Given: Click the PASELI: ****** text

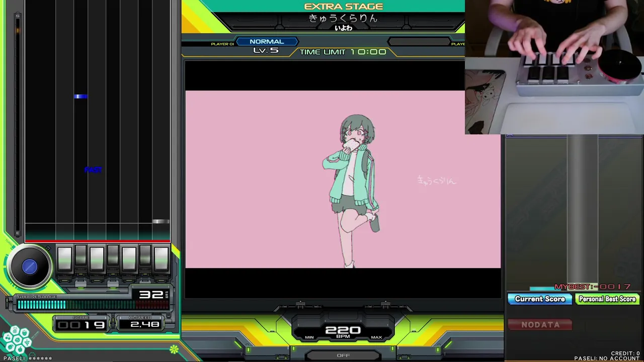Looking at the screenshot, I should 28,358.
